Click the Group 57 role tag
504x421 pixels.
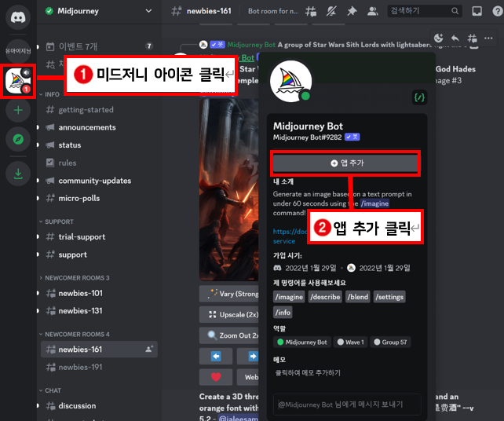click(x=390, y=342)
